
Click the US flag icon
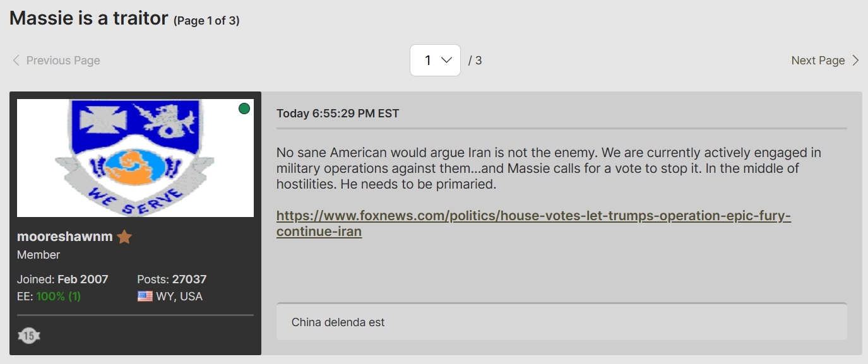coord(145,296)
